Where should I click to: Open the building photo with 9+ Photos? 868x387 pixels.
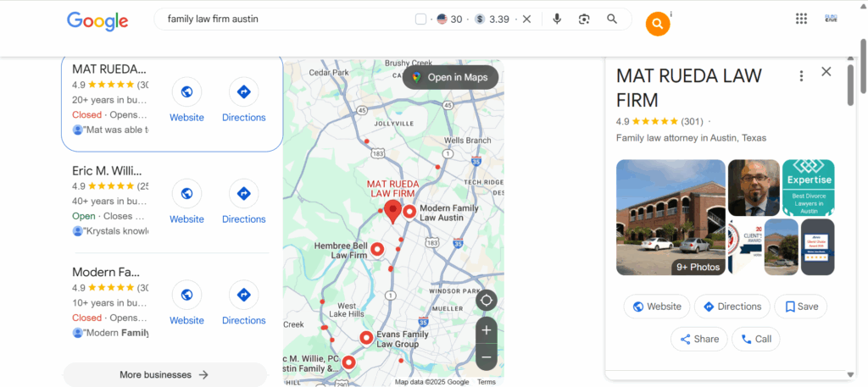pos(670,218)
